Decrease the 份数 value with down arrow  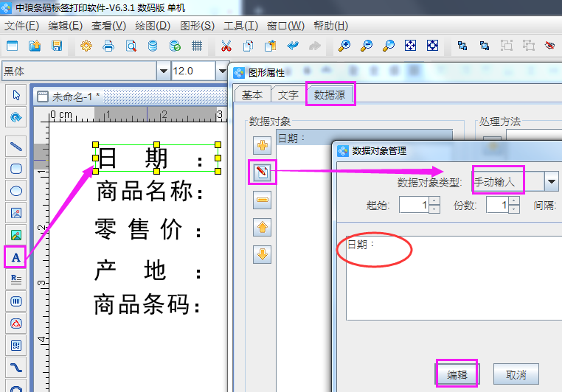tap(513, 209)
